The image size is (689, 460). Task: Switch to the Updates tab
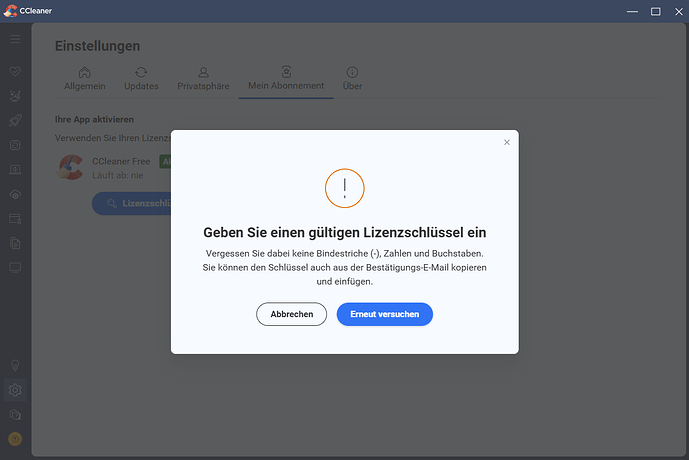(x=141, y=79)
